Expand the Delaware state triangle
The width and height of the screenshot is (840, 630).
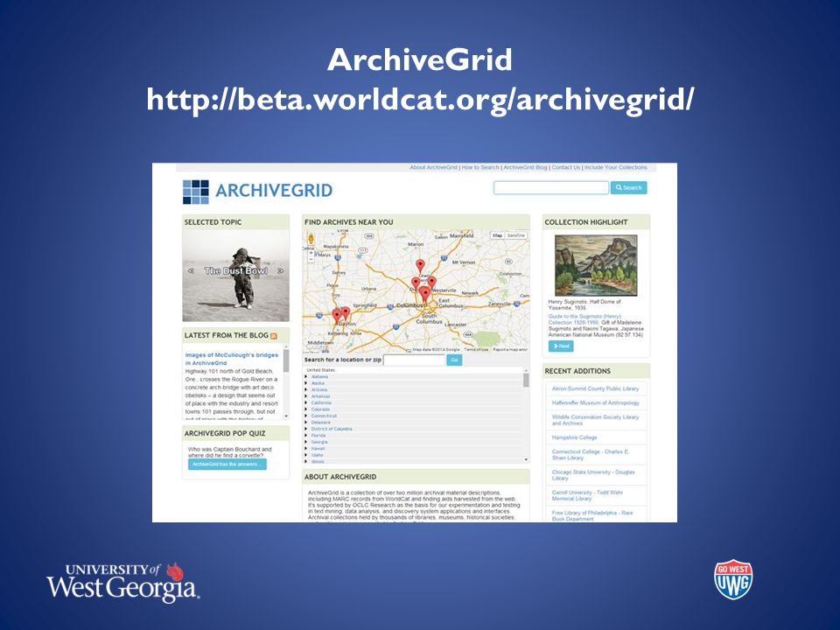pos(306,422)
